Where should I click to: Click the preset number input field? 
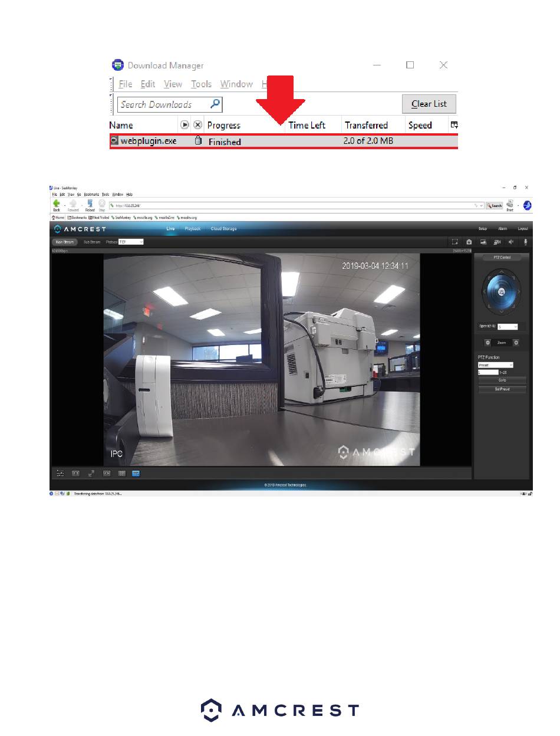[x=488, y=373]
